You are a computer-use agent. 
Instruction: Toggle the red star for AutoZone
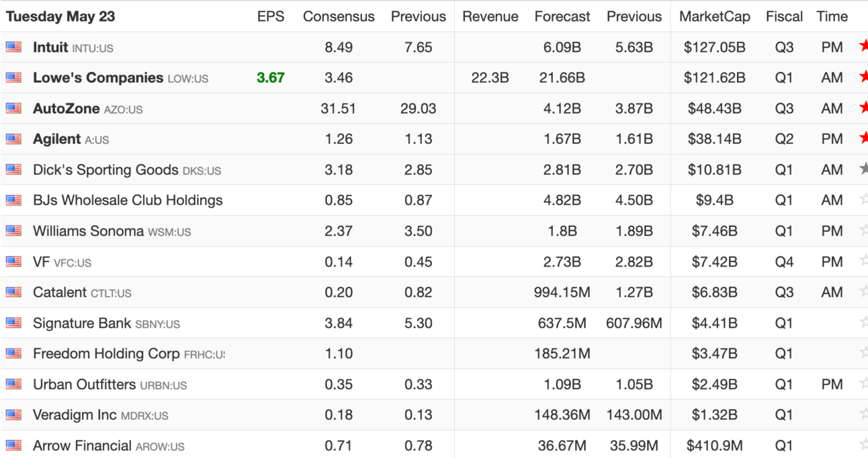(863, 107)
